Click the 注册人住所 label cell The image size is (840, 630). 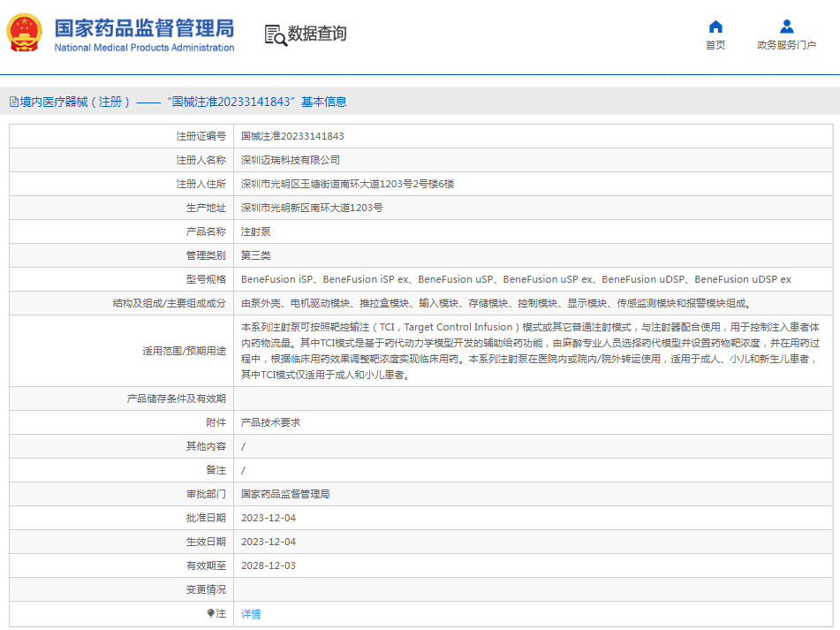pos(122,184)
